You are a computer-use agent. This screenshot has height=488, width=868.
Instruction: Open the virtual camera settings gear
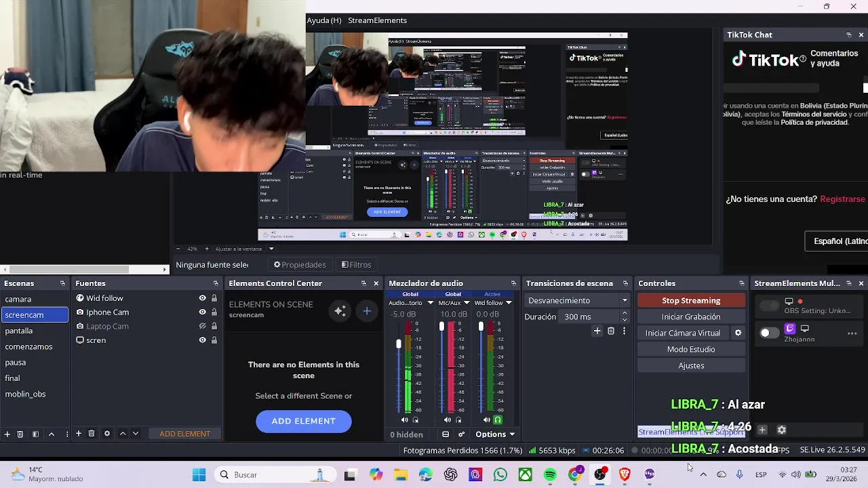pos(738,333)
